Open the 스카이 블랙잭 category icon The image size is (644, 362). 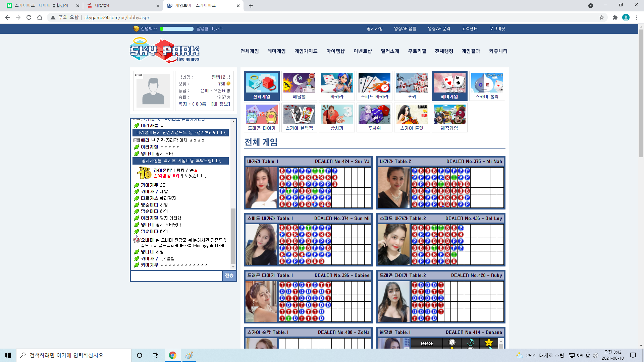coord(299,117)
